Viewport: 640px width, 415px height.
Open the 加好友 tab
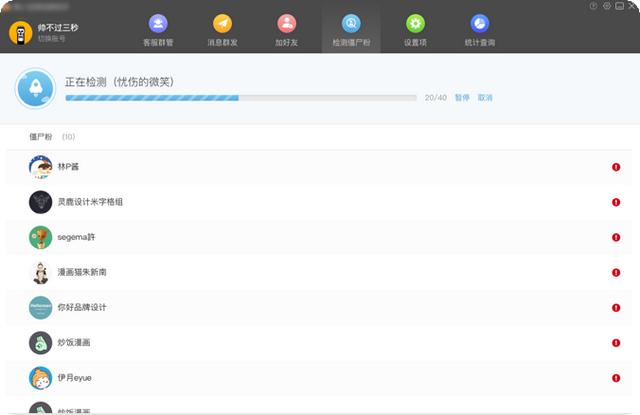[x=287, y=30]
